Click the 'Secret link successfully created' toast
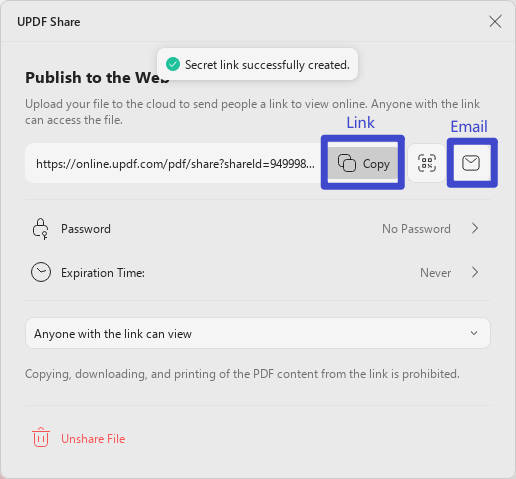Image resolution: width=516 pixels, height=479 pixels. 257,64
